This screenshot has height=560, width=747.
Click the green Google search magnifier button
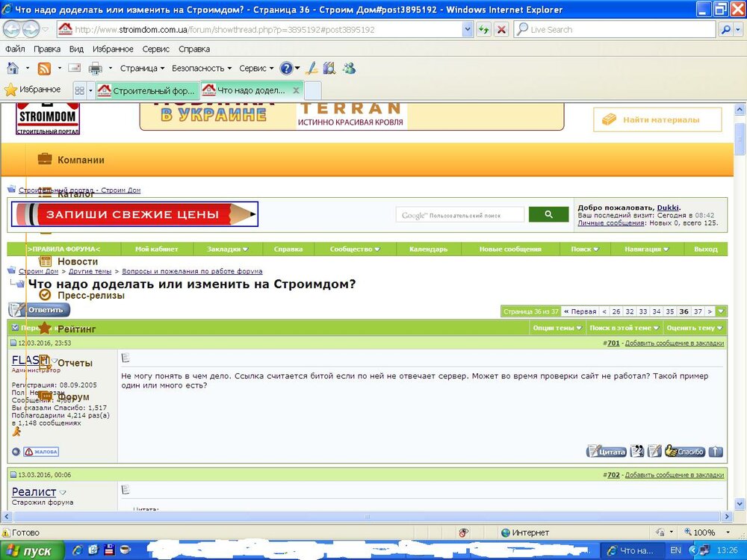pos(548,215)
